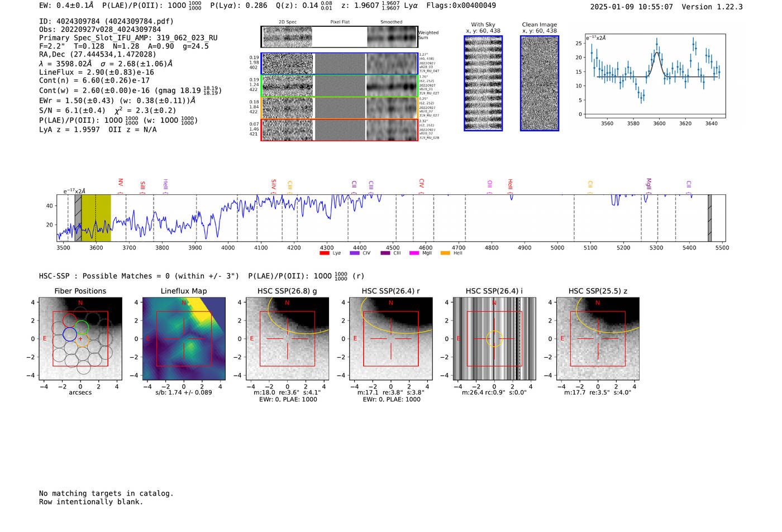Click the blue fiber circle in Fiber Positions
Screen dimensions: 782x532
tap(70, 334)
